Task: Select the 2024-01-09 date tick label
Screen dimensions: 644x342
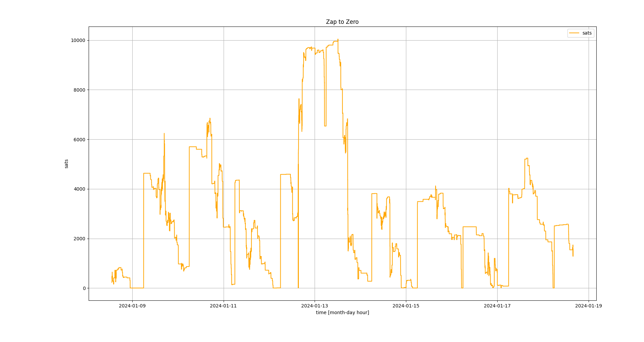Action: click(x=132, y=306)
